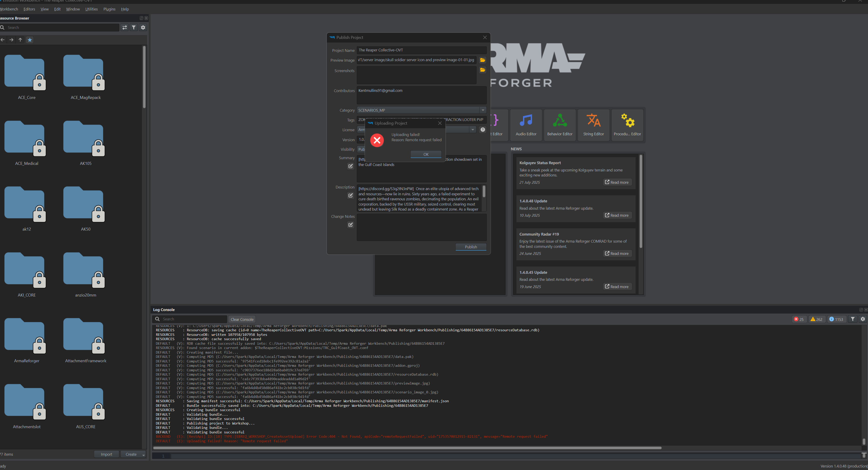Read more about Community Radar #19
868x470 pixels.
(x=617, y=253)
